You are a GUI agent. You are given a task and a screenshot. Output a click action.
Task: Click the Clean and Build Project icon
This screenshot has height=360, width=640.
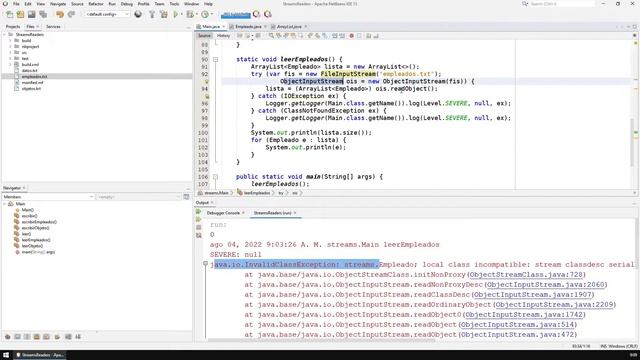pos(164,14)
